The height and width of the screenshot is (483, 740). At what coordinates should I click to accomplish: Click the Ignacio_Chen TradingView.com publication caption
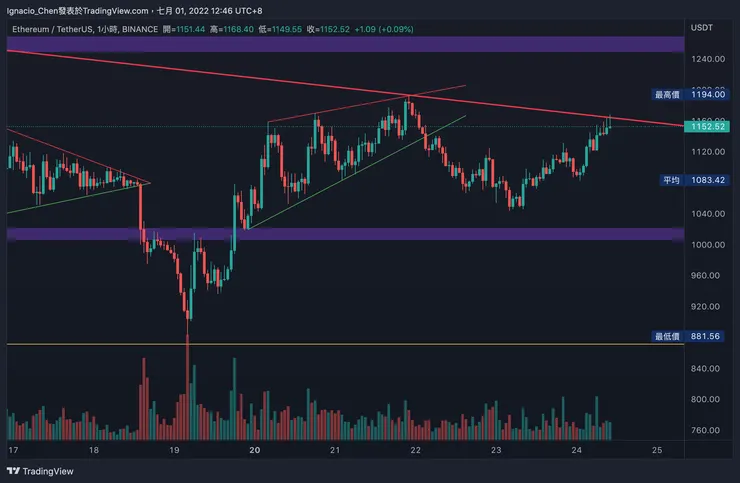(x=135, y=10)
